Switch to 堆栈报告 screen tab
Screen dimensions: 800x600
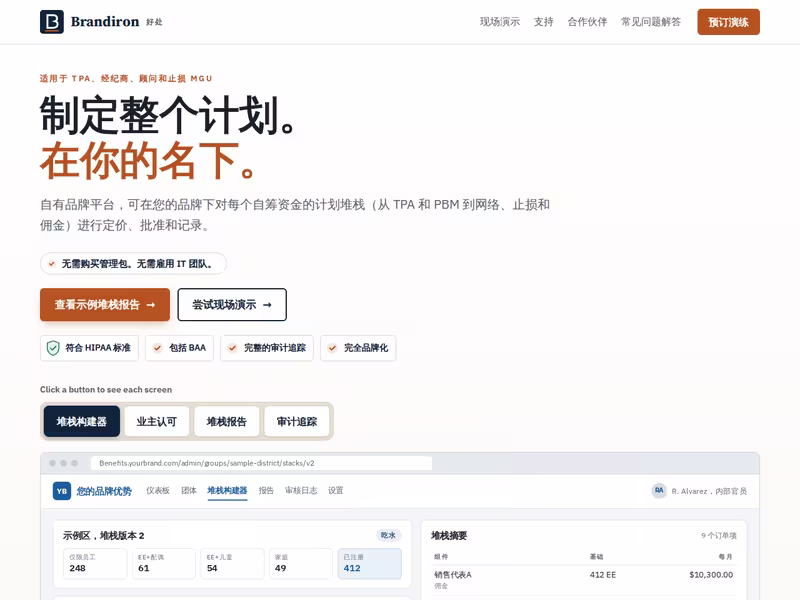point(227,421)
